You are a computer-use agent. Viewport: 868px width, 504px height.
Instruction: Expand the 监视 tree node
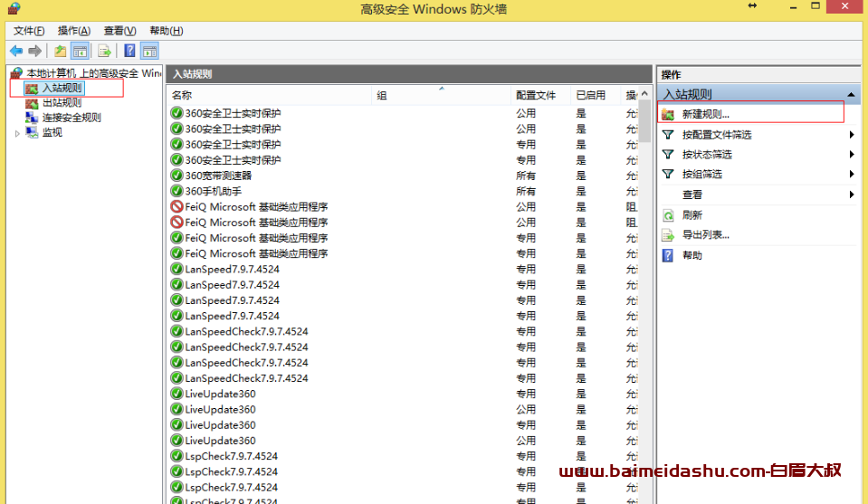pyautogui.click(x=17, y=133)
